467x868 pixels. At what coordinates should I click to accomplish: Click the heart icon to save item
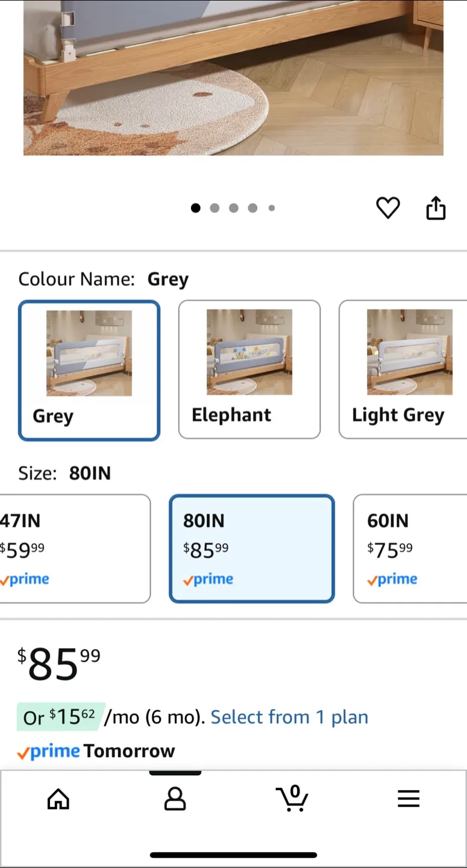[x=387, y=207]
